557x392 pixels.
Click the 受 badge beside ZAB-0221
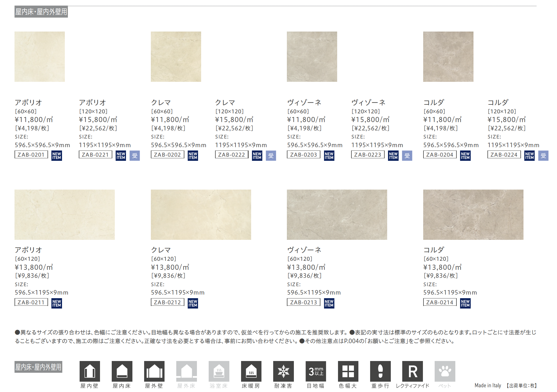tap(135, 156)
